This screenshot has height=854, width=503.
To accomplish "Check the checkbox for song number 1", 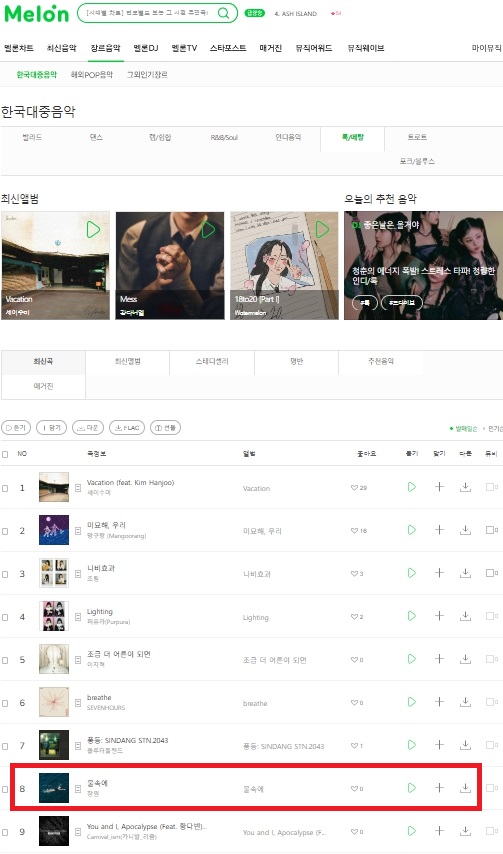I will 5,488.
